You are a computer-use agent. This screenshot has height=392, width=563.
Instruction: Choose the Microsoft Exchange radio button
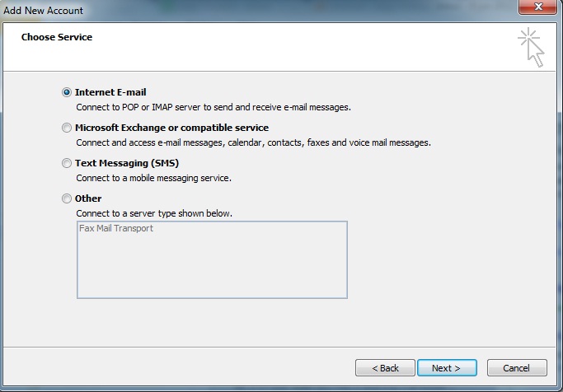67,128
